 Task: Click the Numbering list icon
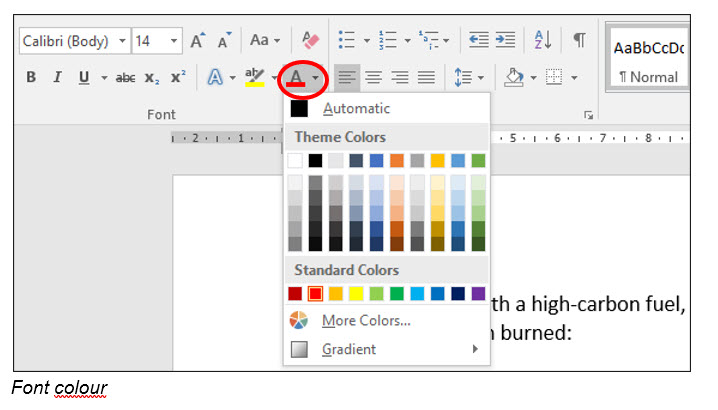[x=388, y=40]
